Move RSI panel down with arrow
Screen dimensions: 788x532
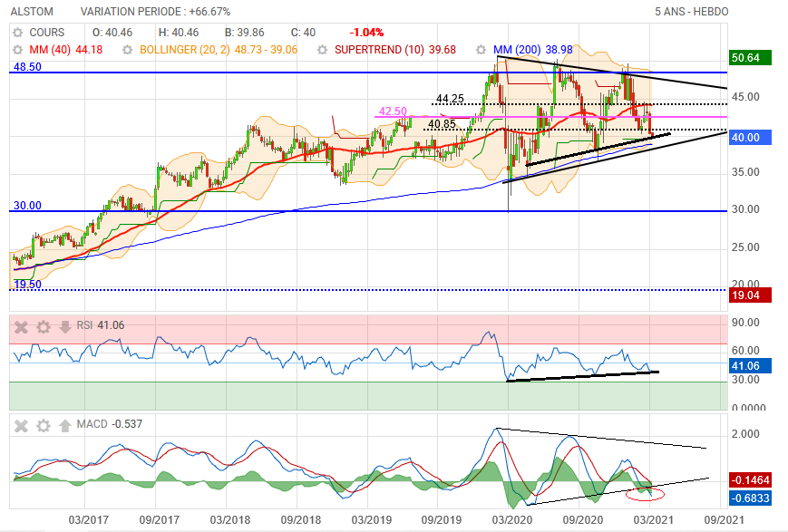pyautogui.click(x=64, y=327)
